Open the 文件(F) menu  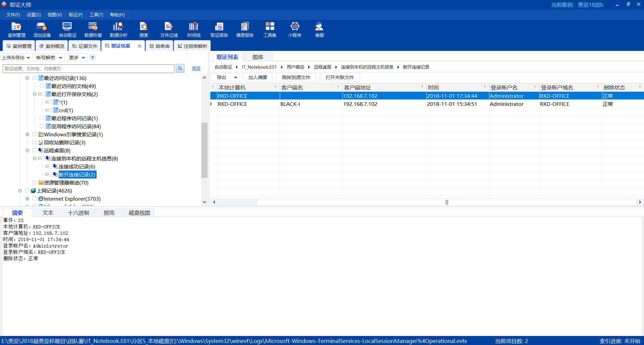[13, 15]
